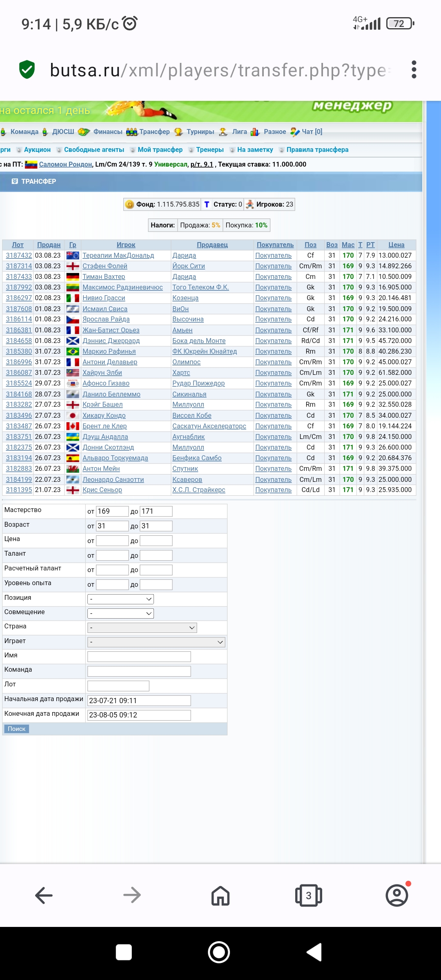Switch to Свободные агенты tab

pos(94,150)
